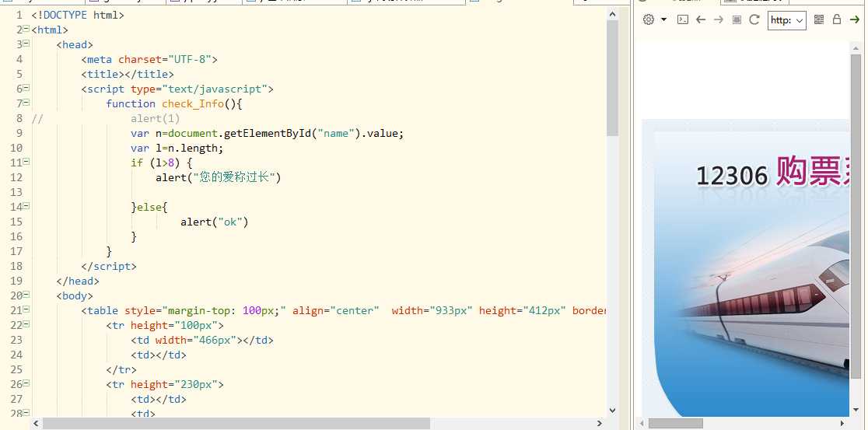Stop loading the preview page
Viewport: 868px width, 430px height.
(737, 19)
